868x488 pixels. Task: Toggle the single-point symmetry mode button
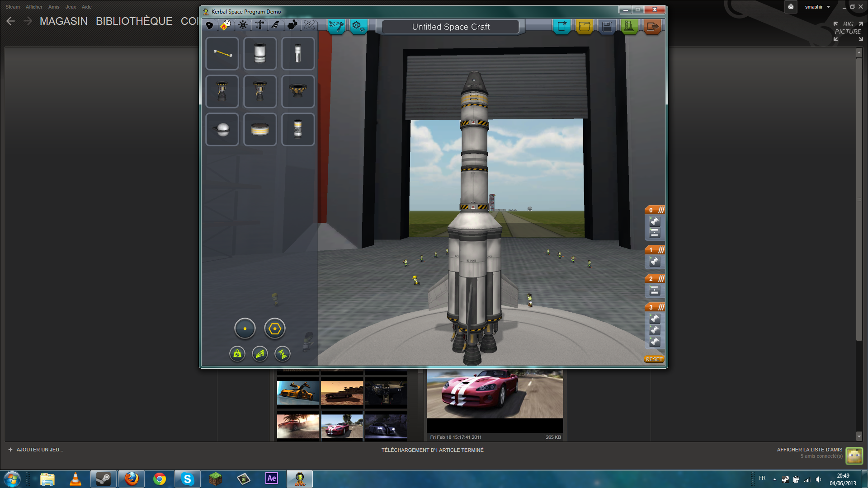(x=245, y=328)
